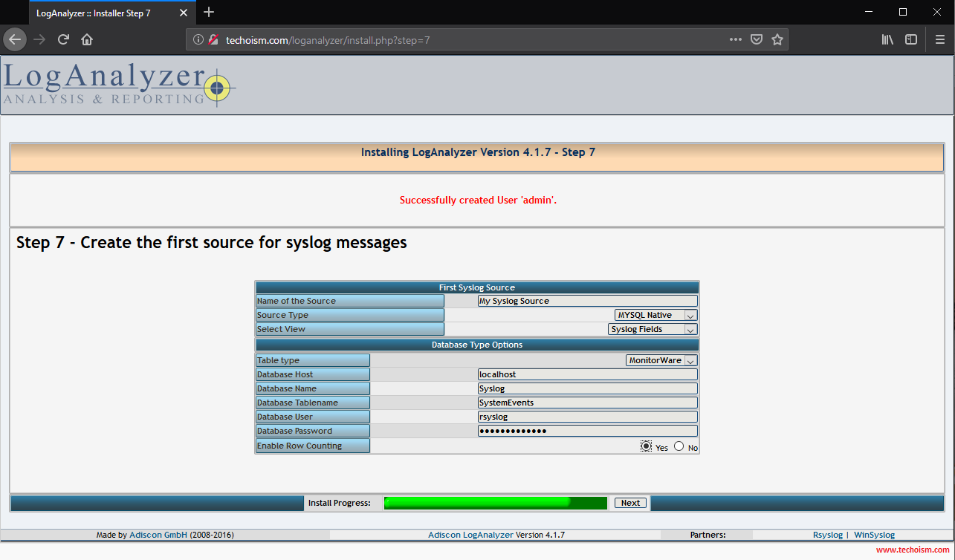
Task: Open the Table type dropdown
Action: pyautogui.click(x=661, y=360)
